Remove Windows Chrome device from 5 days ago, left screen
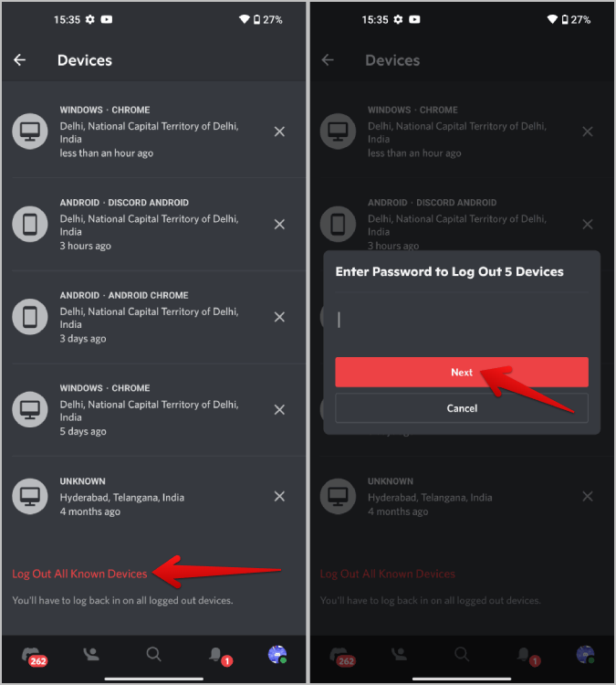 [x=279, y=410]
